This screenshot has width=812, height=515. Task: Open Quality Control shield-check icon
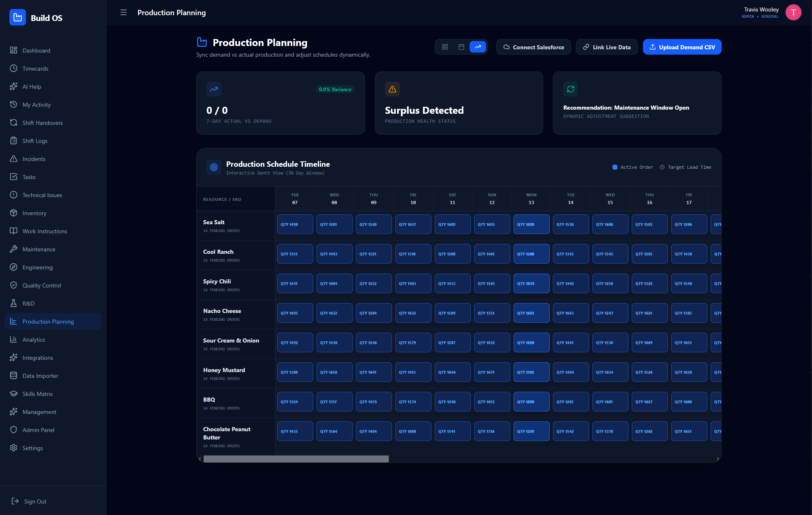tap(14, 285)
